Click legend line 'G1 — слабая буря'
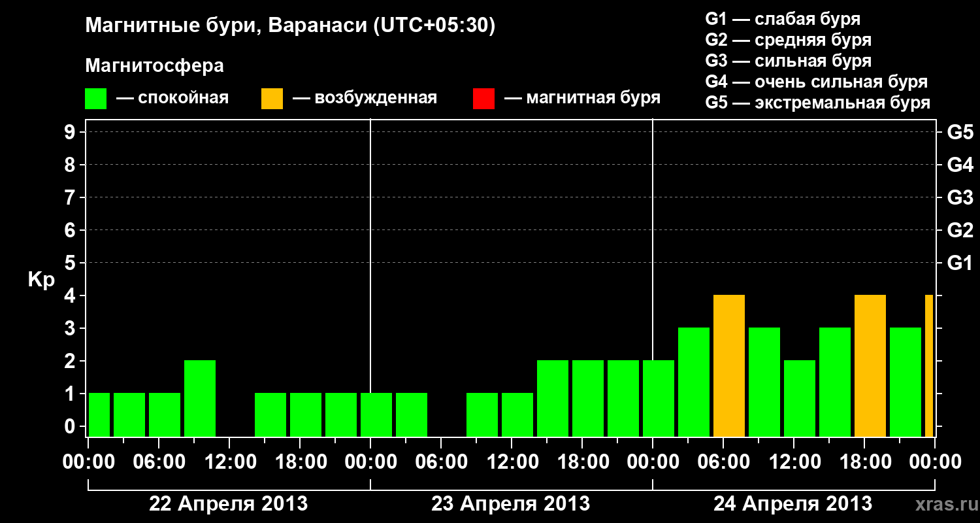The height and width of the screenshot is (523, 980). (783, 19)
